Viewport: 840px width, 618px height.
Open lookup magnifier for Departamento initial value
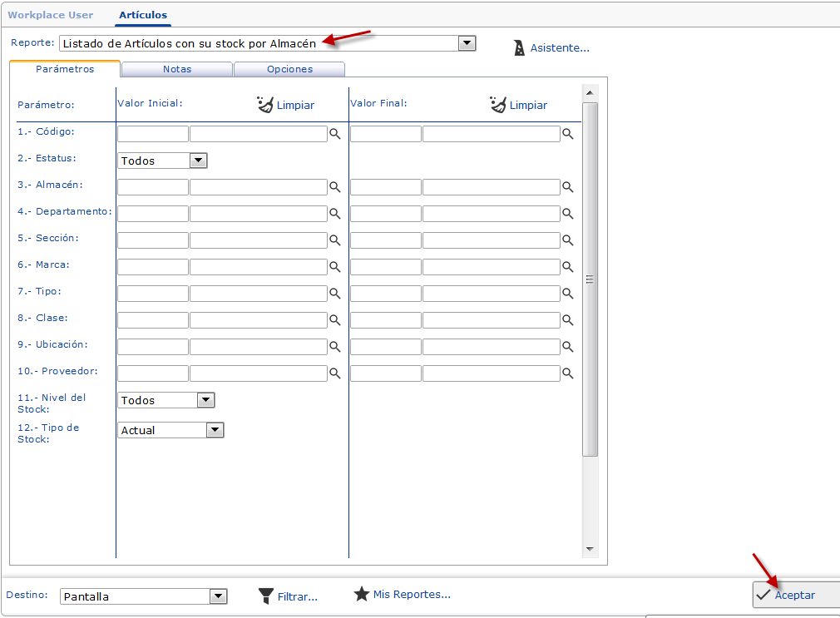click(334, 214)
